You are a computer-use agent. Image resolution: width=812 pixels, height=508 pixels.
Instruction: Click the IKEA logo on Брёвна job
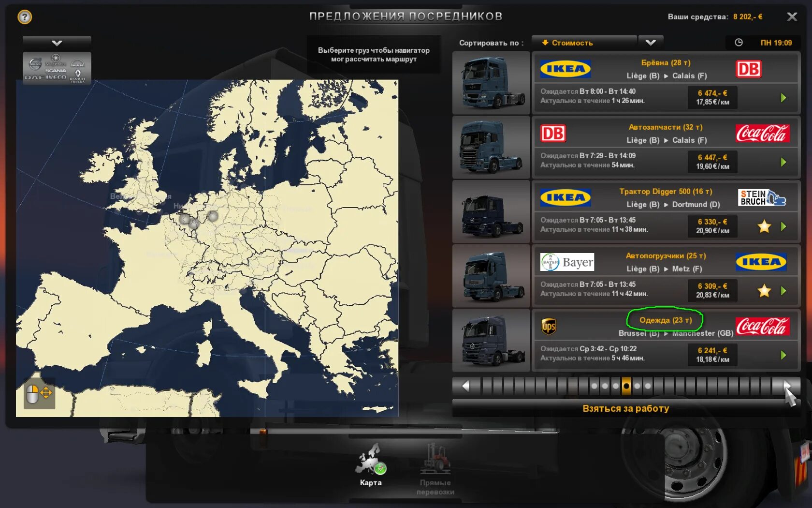565,69
